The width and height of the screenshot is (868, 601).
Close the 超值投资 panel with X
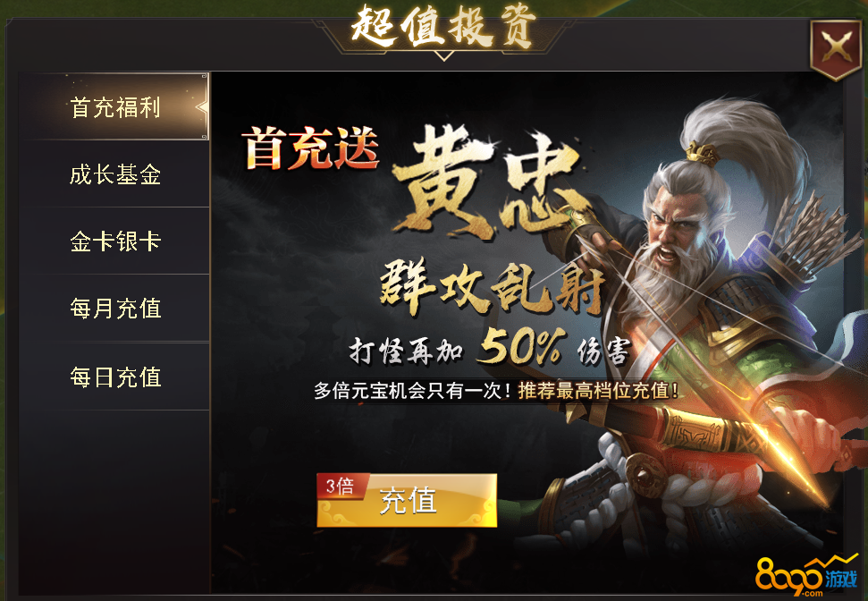(836, 50)
